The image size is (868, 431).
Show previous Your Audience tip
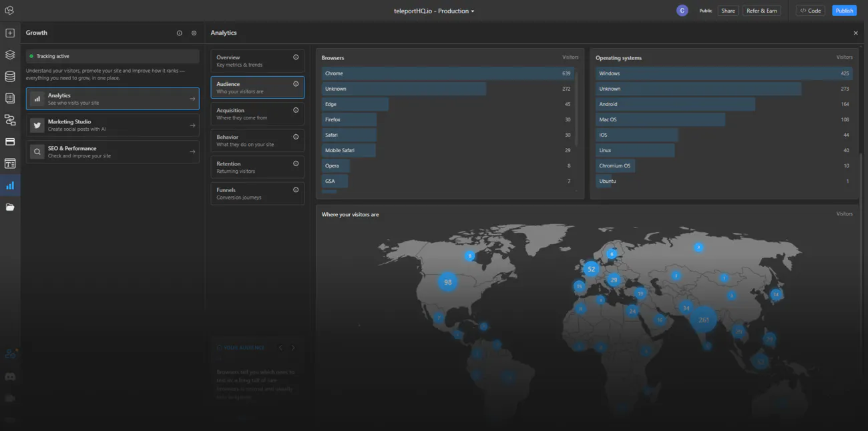coord(281,348)
